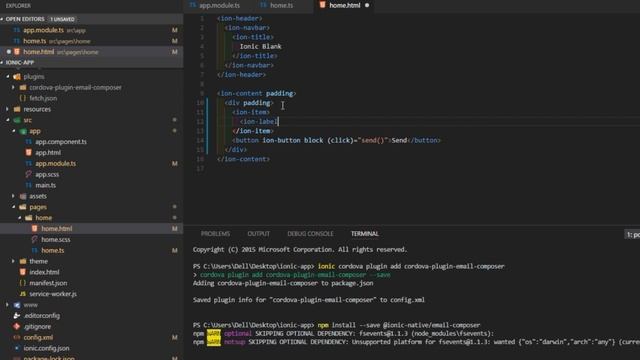The height and width of the screenshot is (360, 640).
Task: Place cursor on the Ionic Blank text line
Action: point(260,47)
